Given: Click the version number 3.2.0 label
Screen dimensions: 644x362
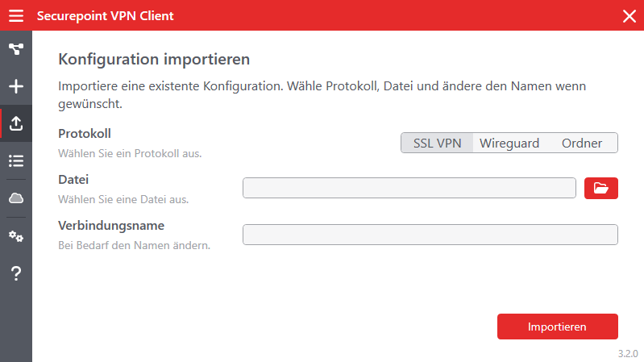Looking at the screenshot, I should tap(628, 353).
